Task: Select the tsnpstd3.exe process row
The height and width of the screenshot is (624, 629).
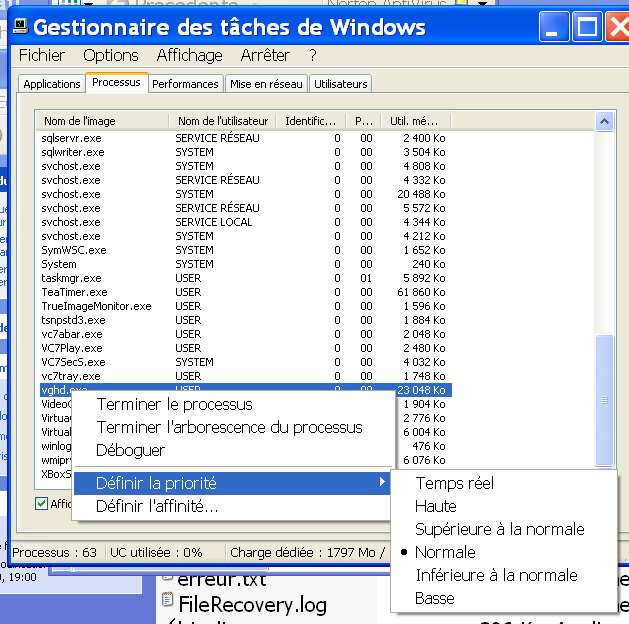Action: pos(246,320)
